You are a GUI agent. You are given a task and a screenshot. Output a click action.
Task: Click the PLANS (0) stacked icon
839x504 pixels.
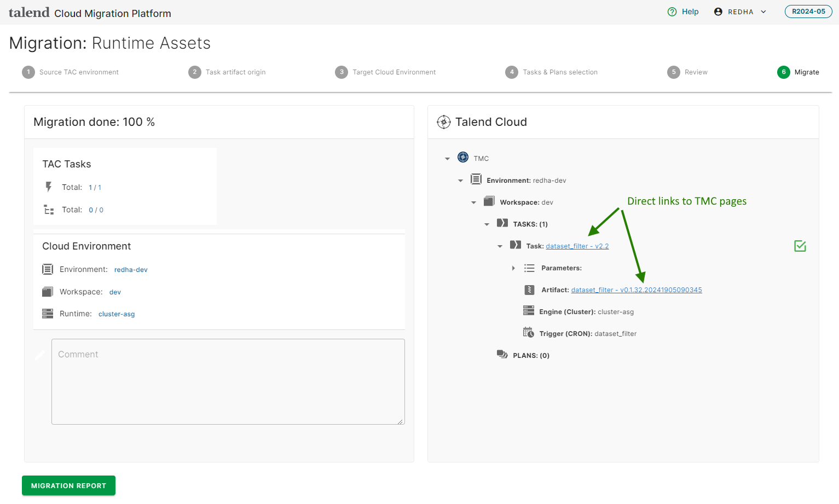coord(502,354)
